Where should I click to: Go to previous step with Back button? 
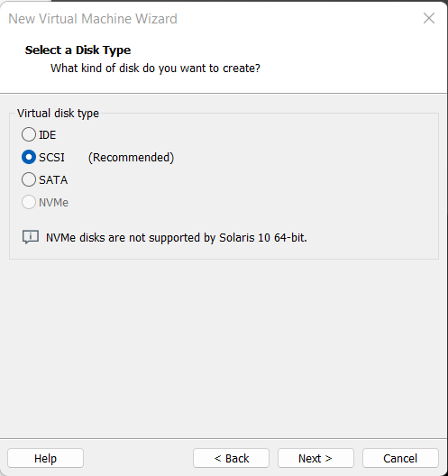(231, 458)
